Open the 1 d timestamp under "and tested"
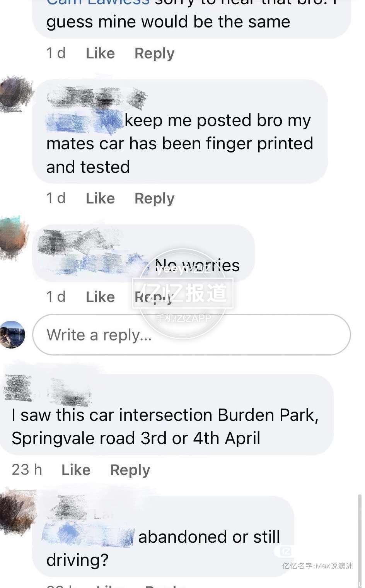 (x=56, y=198)
